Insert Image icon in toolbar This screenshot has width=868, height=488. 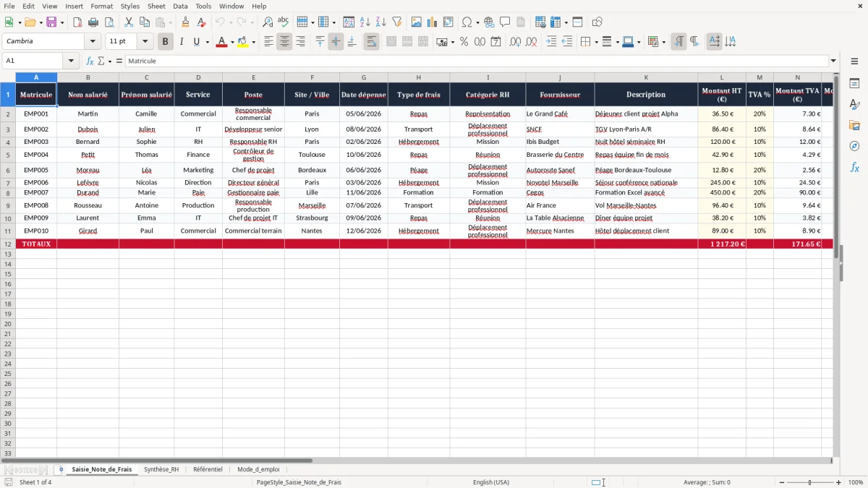[417, 22]
